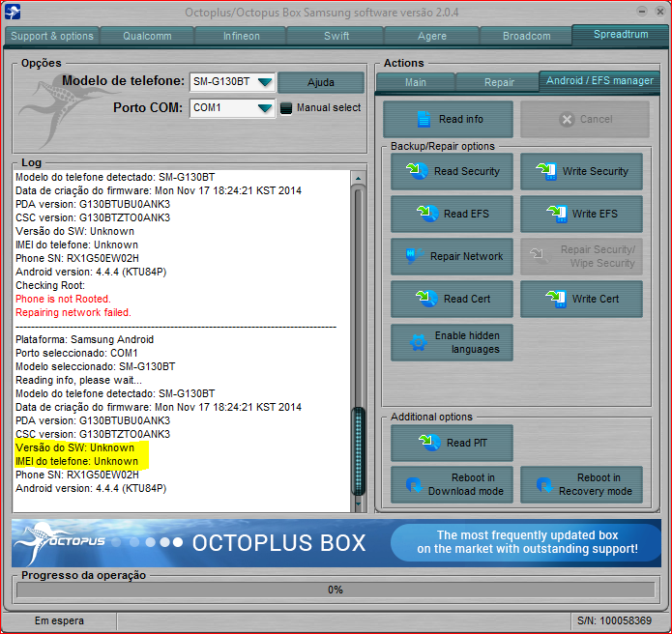The height and width of the screenshot is (634, 672).
Task: Click the Write Cert icon
Action: pyautogui.click(x=556, y=299)
